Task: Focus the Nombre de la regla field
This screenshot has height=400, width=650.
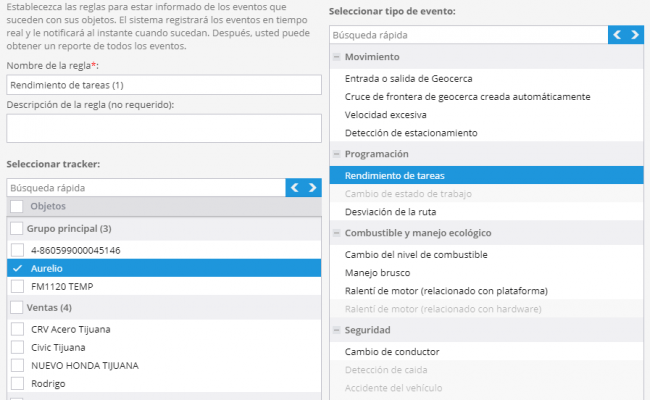Action: 164,85
